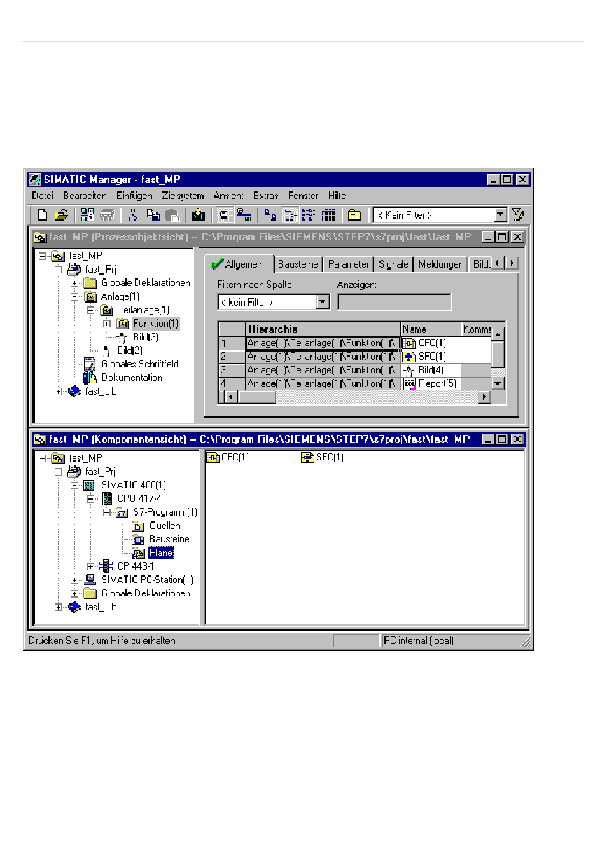Select the Meldungen tab
This screenshot has height=868, width=590.
(x=441, y=265)
